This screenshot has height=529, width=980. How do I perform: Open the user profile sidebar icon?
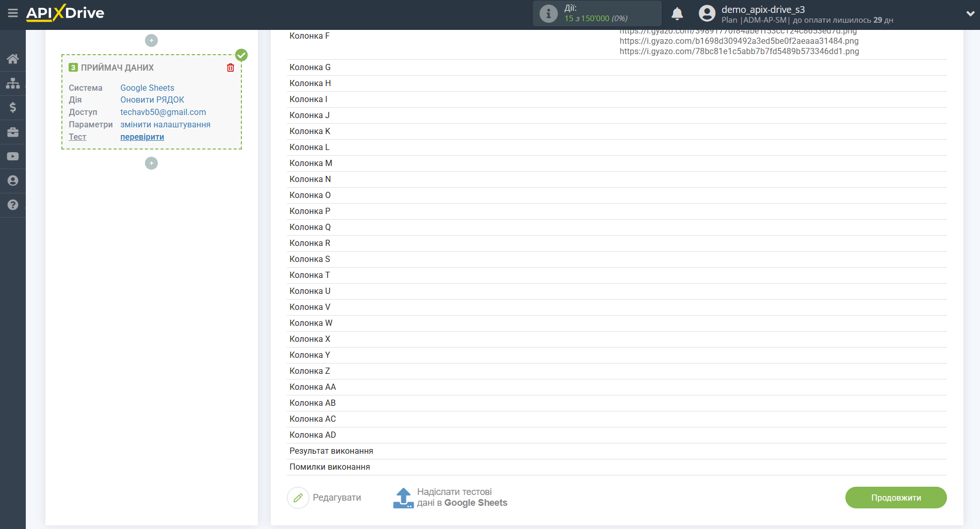pos(13,180)
